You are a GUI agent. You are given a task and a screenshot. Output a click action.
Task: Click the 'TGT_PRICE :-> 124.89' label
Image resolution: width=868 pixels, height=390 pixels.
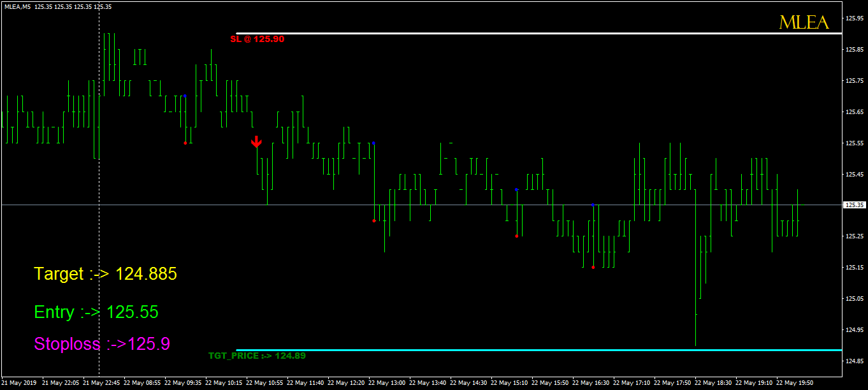tap(257, 356)
